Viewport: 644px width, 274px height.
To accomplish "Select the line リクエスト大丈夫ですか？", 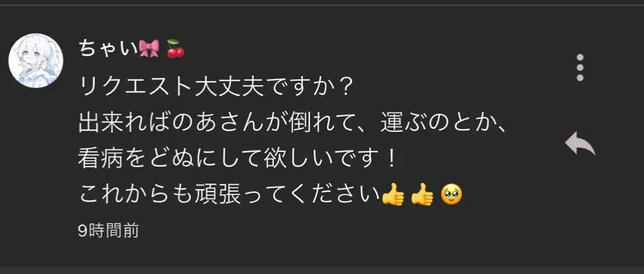I will pyautogui.click(x=216, y=87).
